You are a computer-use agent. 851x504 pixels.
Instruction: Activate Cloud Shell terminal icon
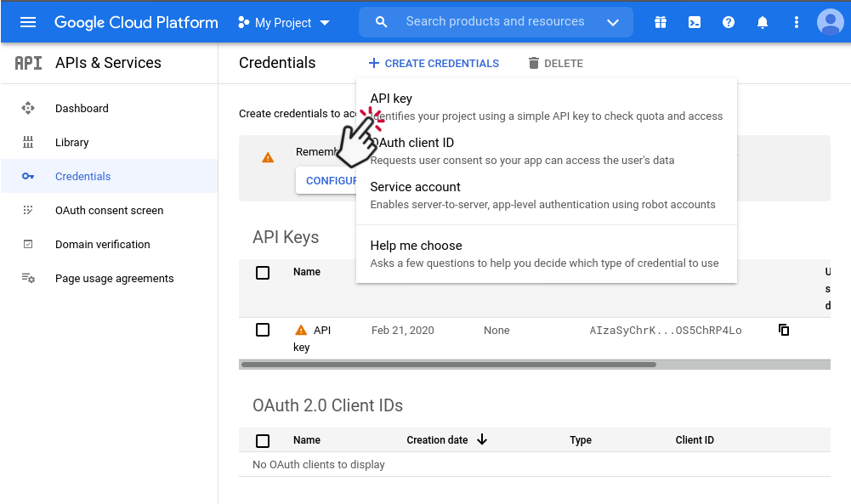tap(695, 22)
